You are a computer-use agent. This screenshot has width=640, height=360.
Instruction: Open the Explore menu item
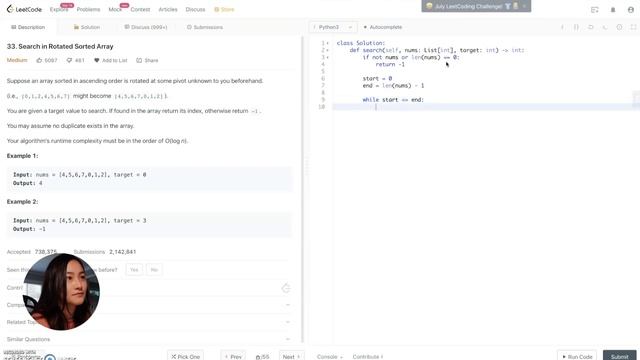(x=59, y=9)
